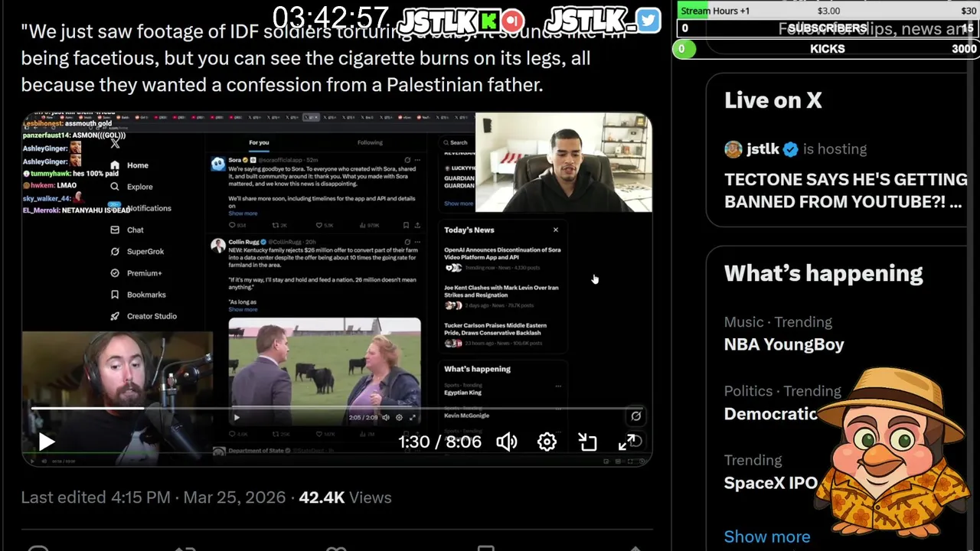Viewport: 980px width, 551px height.
Task: Open the Joe Kent Clashes with Mark Levin headline
Action: click(x=501, y=291)
